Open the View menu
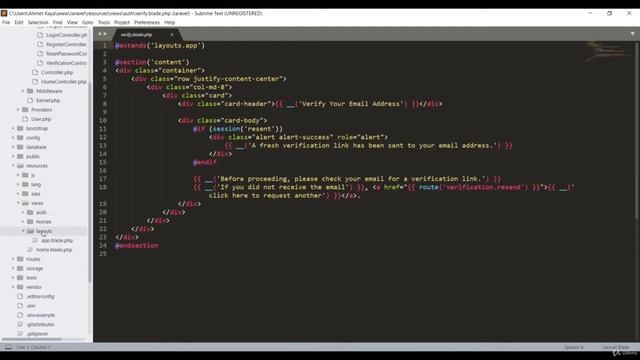The image size is (640, 360). 72,22
